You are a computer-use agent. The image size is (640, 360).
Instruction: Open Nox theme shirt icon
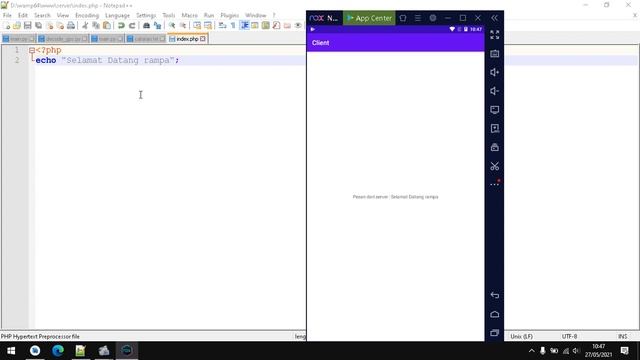tap(403, 18)
